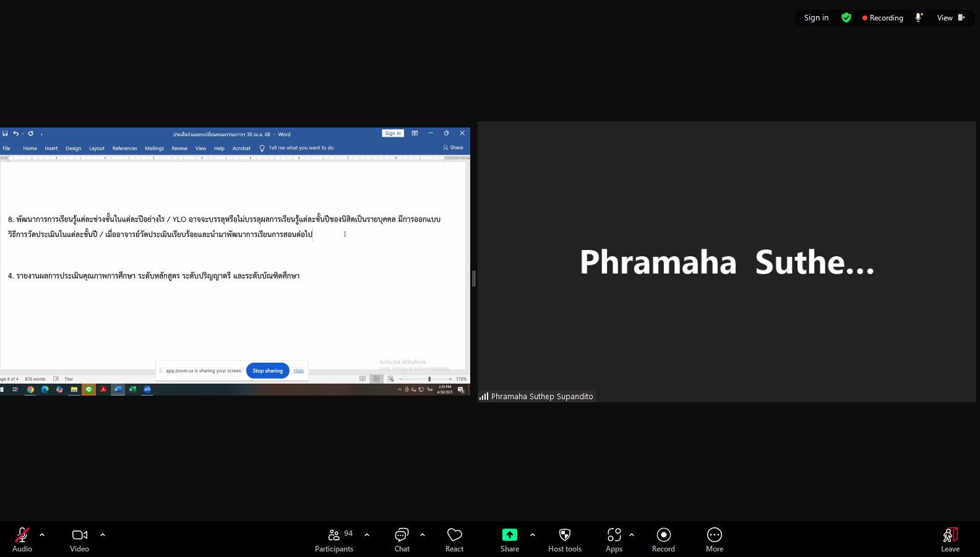Open File Explorer from taskbar
Image resolution: width=980 pixels, height=557 pixels.
pyautogui.click(x=74, y=389)
